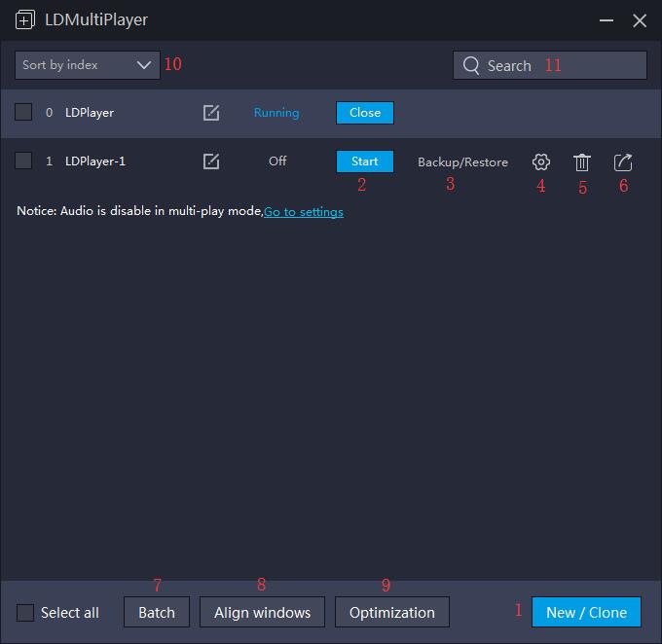662x644 pixels.
Task: Focus the Search input field
Action: tap(550, 65)
